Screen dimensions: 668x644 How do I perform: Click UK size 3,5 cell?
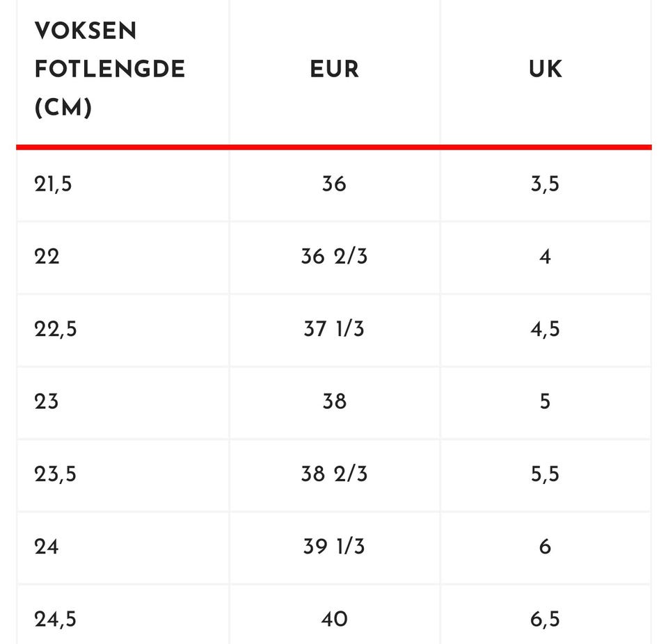coord(546,184)
